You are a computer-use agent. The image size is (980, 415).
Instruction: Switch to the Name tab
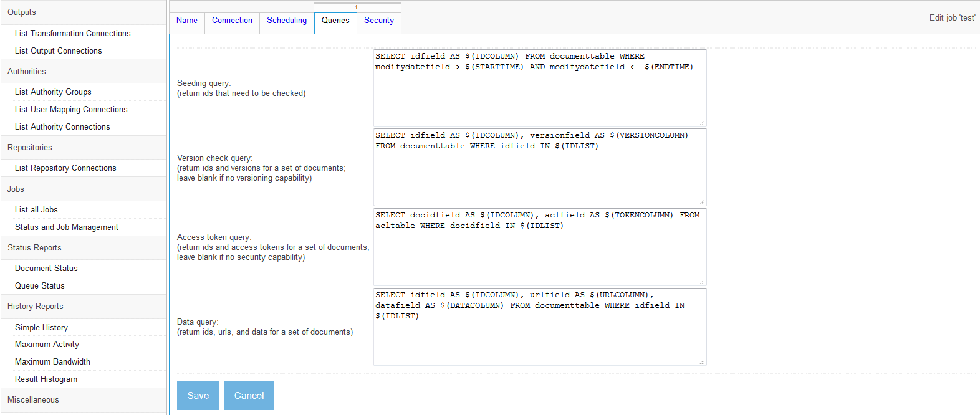[187, 21]
